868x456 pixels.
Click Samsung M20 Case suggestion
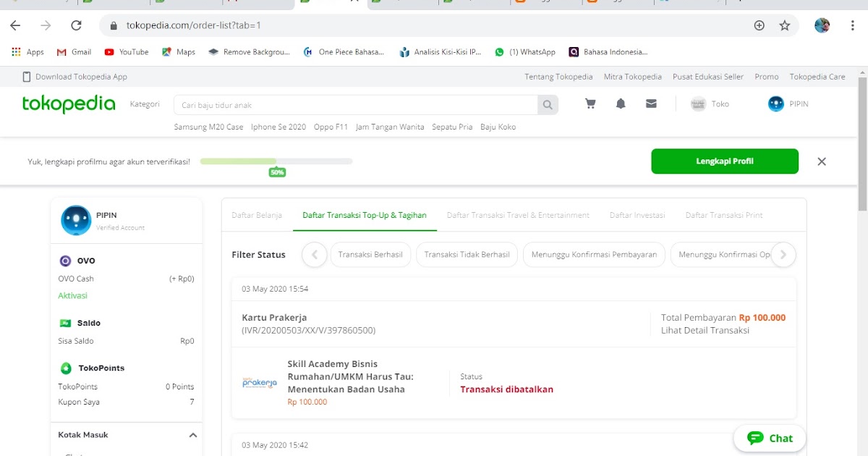tap(208, 127)
